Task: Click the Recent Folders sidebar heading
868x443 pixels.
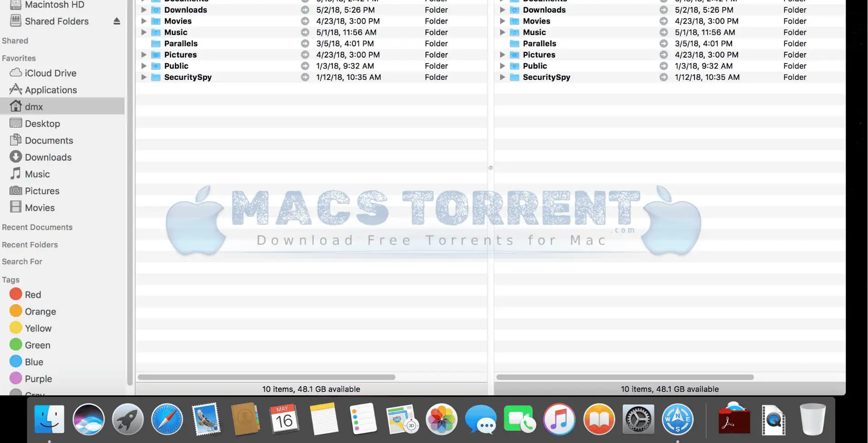Action: [x=30, y=245]
